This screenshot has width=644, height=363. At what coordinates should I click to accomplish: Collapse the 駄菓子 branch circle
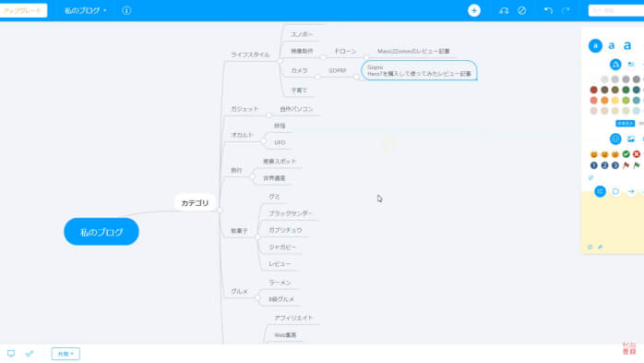[x=257, y=236]
